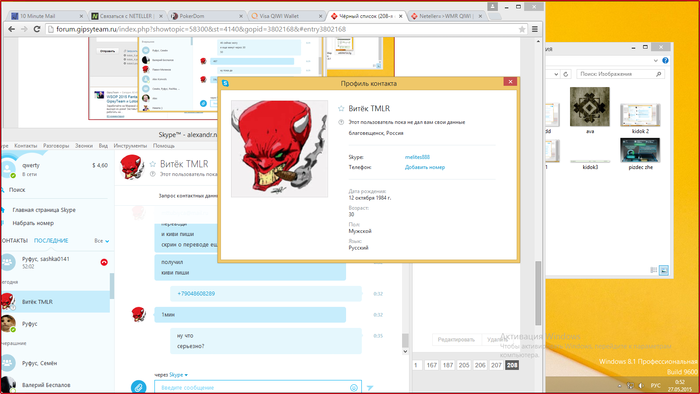Close the contact profile dialog
700x394 pixels.
[x=510, y=82]
